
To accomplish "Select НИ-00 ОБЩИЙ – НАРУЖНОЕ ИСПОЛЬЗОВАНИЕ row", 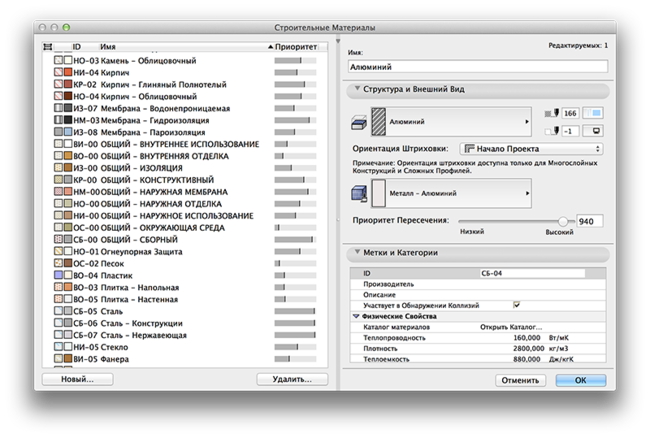I will click(x=185, y=216).
